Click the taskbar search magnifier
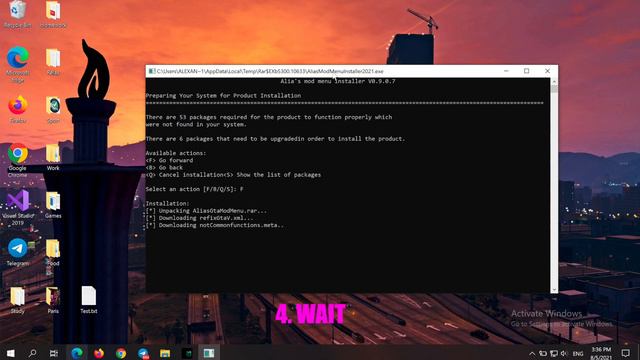 pyautogui.click(x=32, y=353)
